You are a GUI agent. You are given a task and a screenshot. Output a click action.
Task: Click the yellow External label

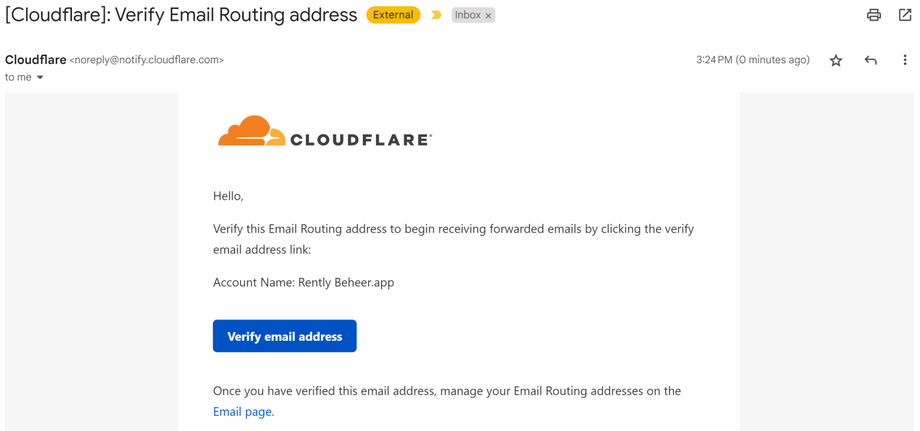click(x=393, y=15)
